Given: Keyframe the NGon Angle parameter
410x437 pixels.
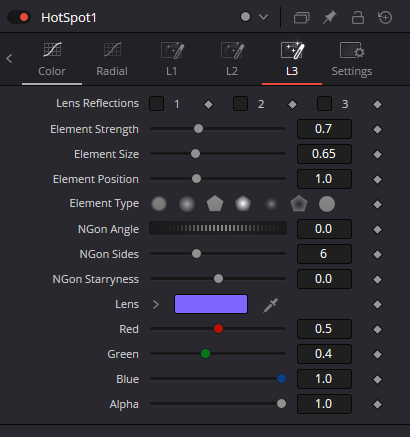Looking at the screenshot, I should coord(377,229).
